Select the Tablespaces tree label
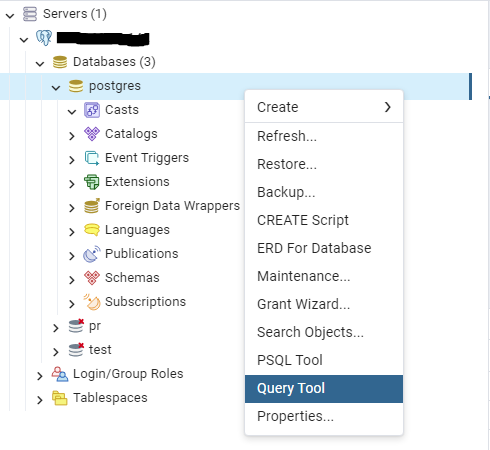This screenshot has height=450, width=490. point(110,398)
